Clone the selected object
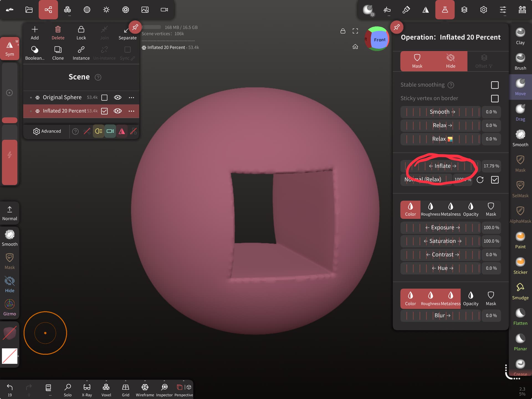The width and height of the screenshot is (532, 399). pyautogui.click(x=58, y=53)
